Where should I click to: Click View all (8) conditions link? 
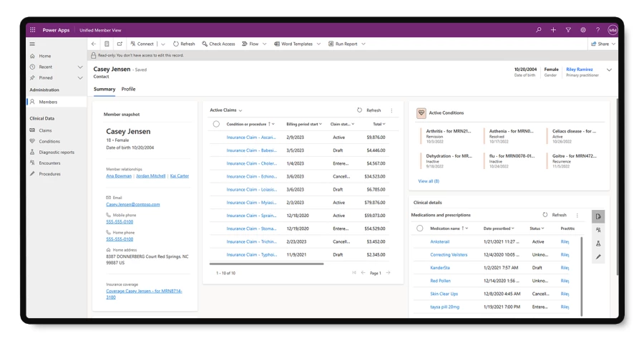click(429, 181)
